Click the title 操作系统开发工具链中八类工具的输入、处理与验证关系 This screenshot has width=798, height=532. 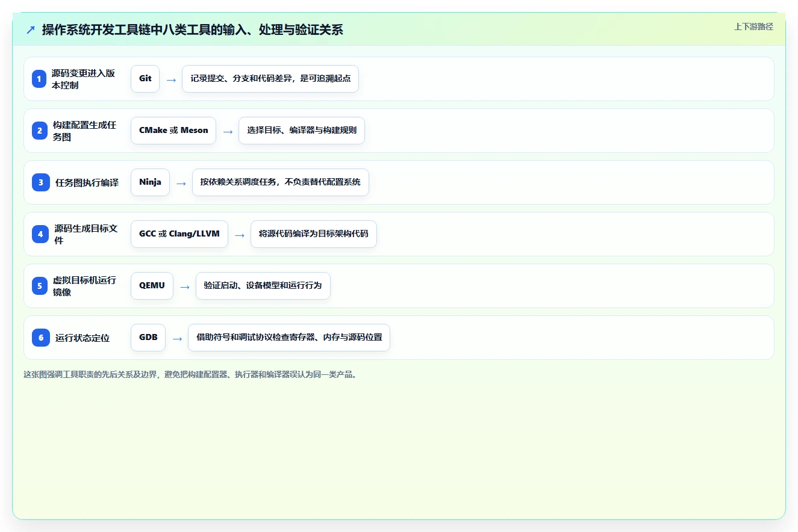tap(192, 29)
